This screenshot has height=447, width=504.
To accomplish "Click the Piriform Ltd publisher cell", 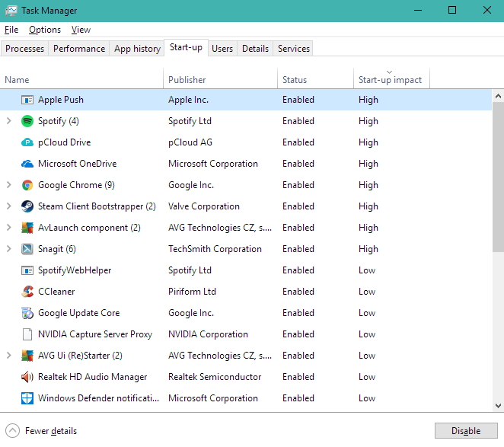I will point(192,292).
